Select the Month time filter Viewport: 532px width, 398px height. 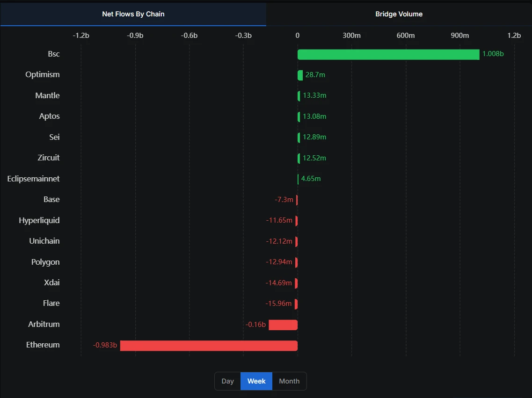tap(289, 381)
